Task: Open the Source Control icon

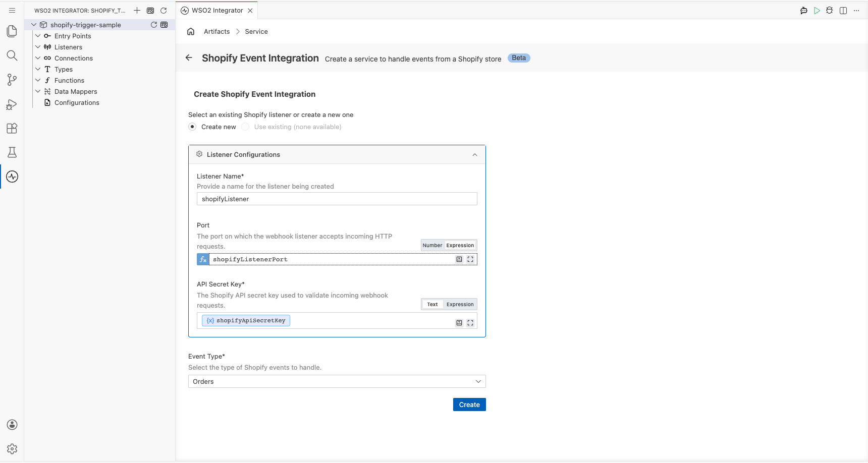Action: click(12, 80)
